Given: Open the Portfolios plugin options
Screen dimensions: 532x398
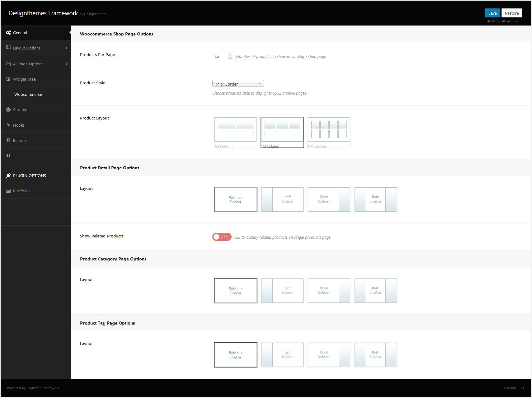Looking at the screenshot, I should pyautogui.click(x=35, y=191).
